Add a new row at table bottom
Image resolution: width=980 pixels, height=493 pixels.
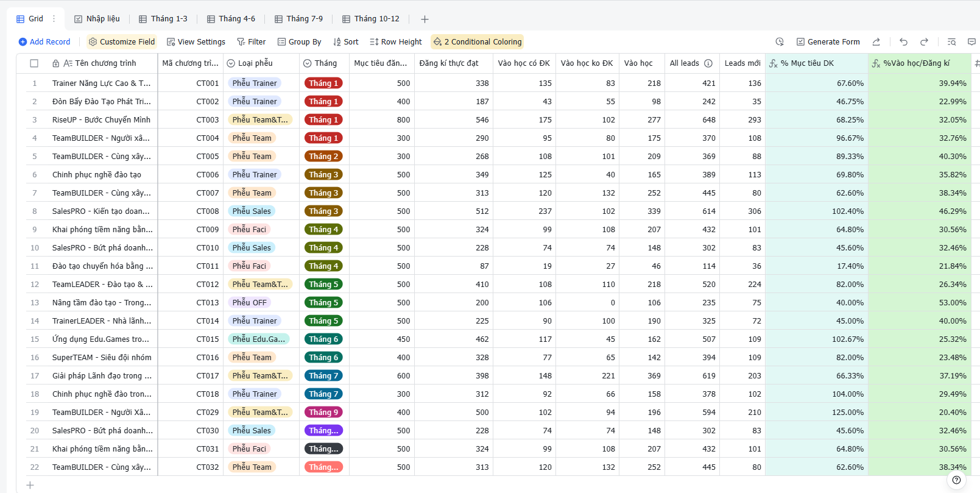[x=30, y=485]
